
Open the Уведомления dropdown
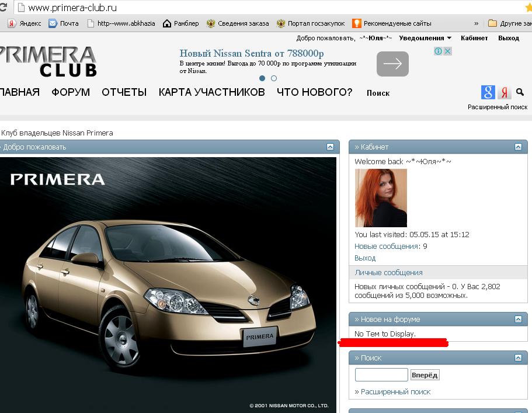click(x=425, y=38)
